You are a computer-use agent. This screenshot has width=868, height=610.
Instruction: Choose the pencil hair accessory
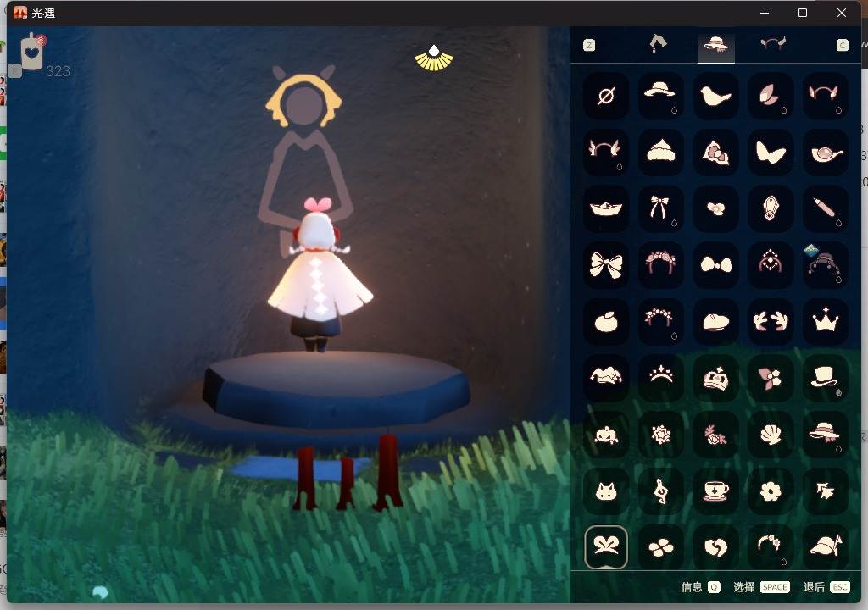tap(825, 208)
